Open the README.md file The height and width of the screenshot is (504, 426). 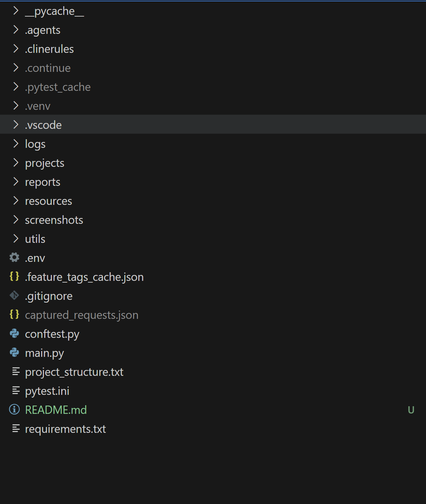pos(56,410)
